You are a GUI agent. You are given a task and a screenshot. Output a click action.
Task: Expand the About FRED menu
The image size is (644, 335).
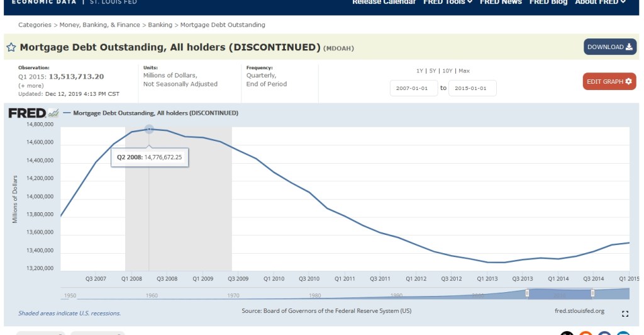(600, 3)
